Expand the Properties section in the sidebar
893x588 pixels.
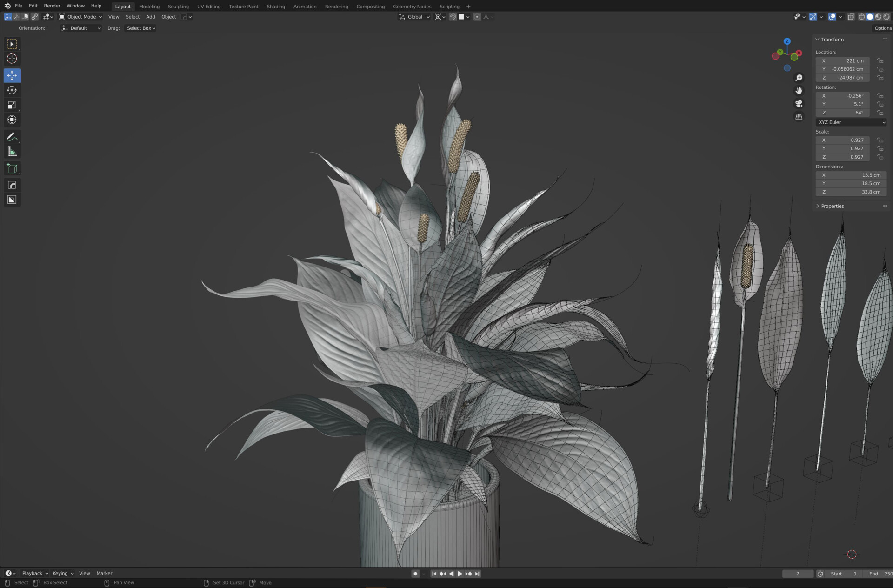831,206
